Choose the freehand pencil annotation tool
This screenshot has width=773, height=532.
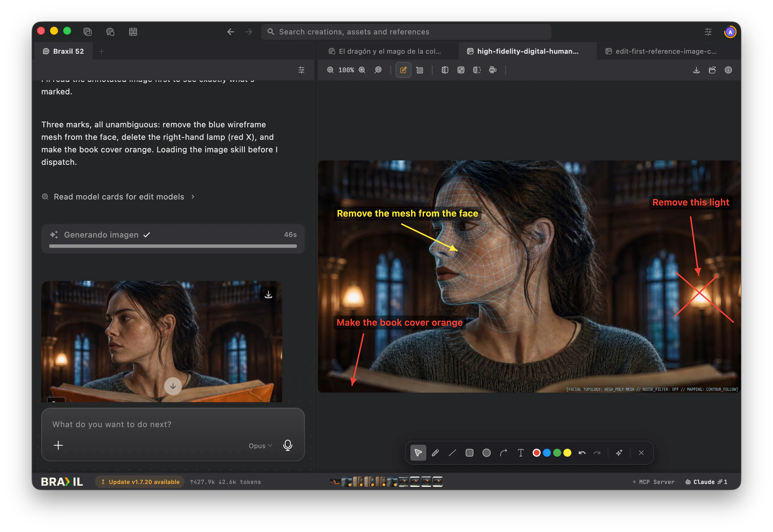coord(435,453)
